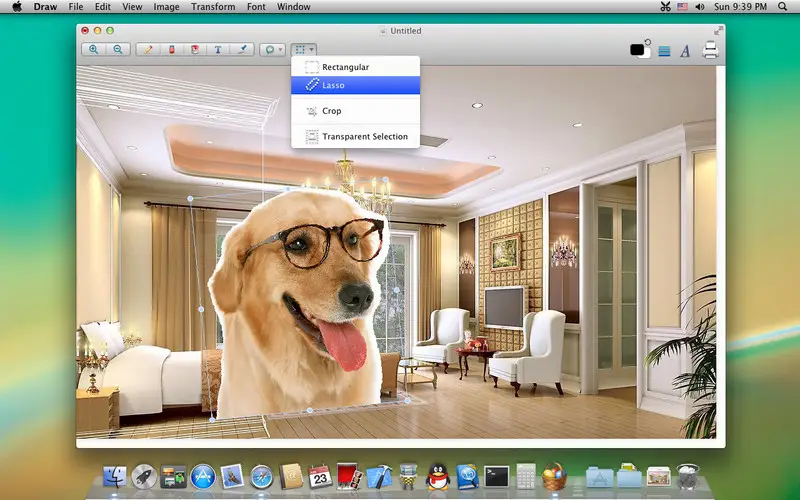Image resolution: width=800 pixels, height=500 pixels.
Task: Open the File menu
Action: pyautogui.click(x=76, y=7)
